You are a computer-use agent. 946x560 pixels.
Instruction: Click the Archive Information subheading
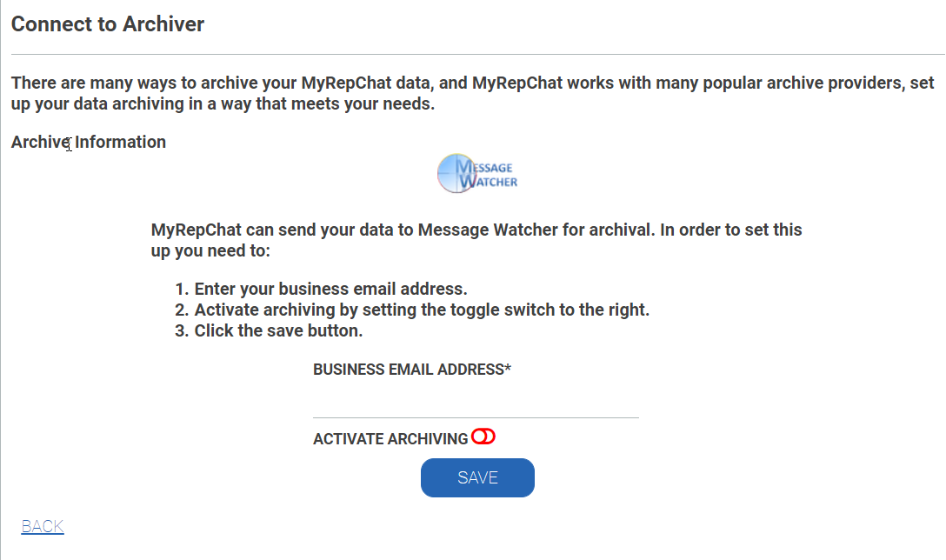88,142
